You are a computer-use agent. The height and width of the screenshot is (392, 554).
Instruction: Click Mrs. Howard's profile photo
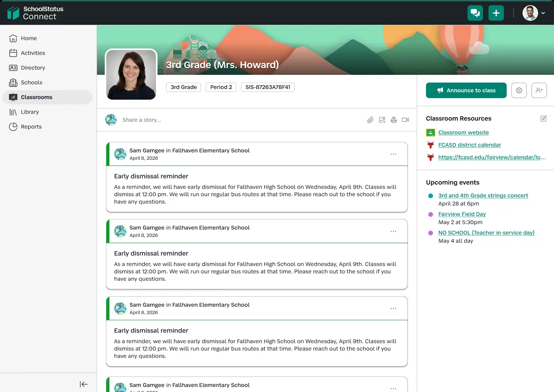click(131, 74)
